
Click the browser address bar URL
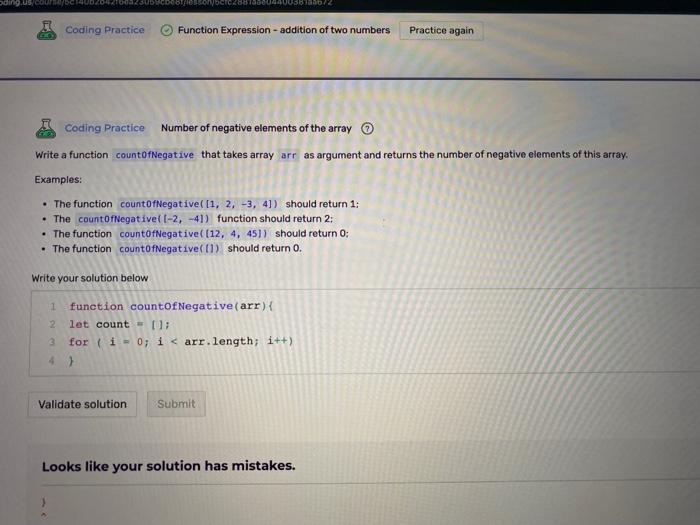[x=166, y=3]
